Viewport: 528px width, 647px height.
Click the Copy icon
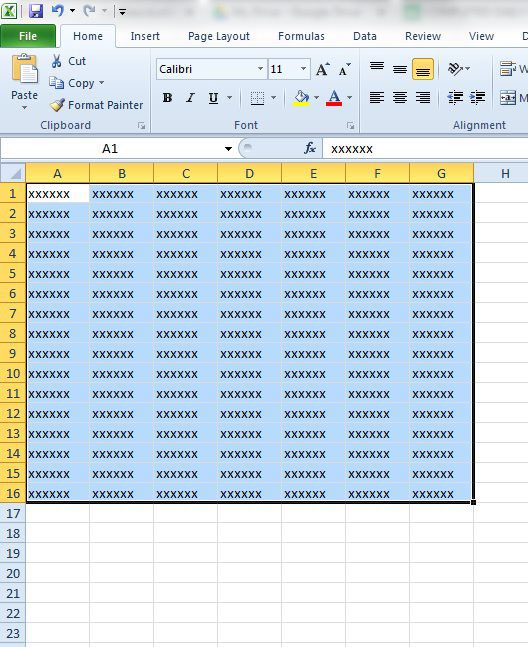[57, 83]
